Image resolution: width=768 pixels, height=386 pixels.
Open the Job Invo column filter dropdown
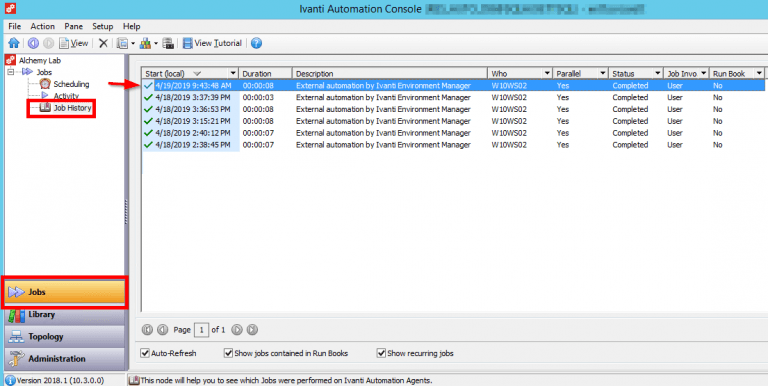704,73
